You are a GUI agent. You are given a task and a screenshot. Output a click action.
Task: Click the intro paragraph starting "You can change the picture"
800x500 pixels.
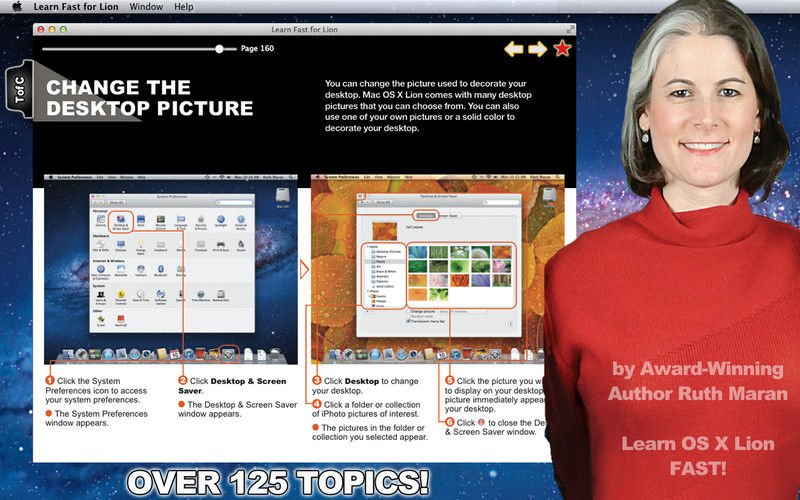[428, 106]
